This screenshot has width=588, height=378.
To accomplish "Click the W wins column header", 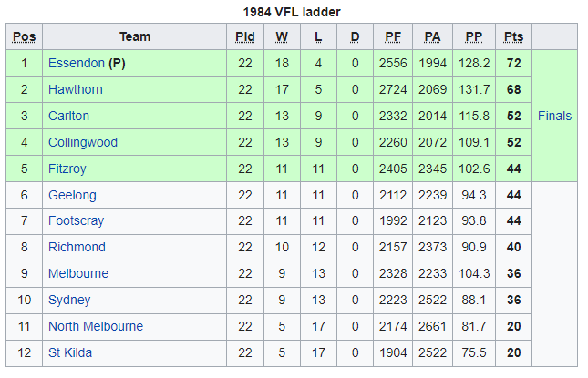I will 281,37.
